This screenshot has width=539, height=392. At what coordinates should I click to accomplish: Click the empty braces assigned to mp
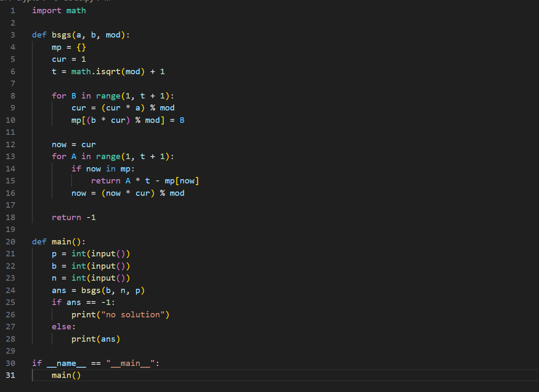tap(81, 47)
